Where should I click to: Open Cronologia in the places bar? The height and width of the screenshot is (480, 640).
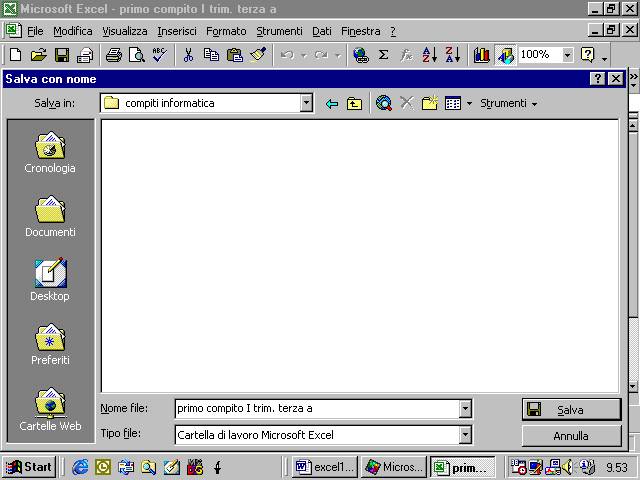click(x=50, y=152)
